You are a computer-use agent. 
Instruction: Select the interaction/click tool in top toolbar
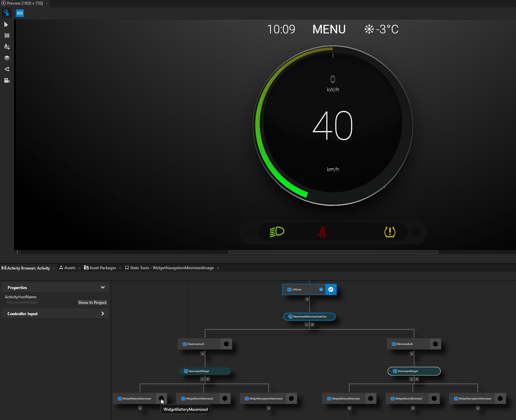click(x=7, y=13)
